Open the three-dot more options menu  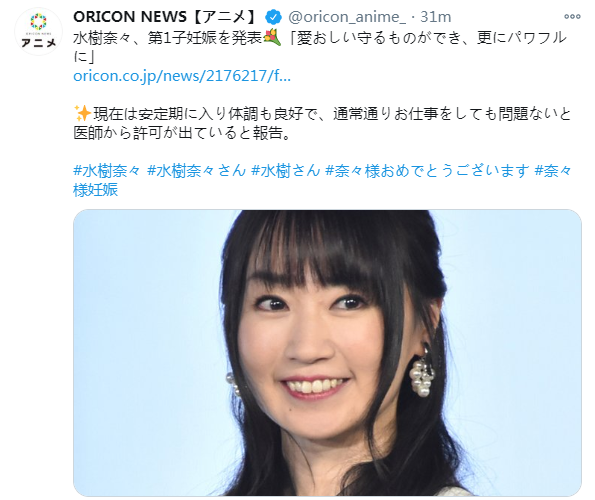pos(572,17)
